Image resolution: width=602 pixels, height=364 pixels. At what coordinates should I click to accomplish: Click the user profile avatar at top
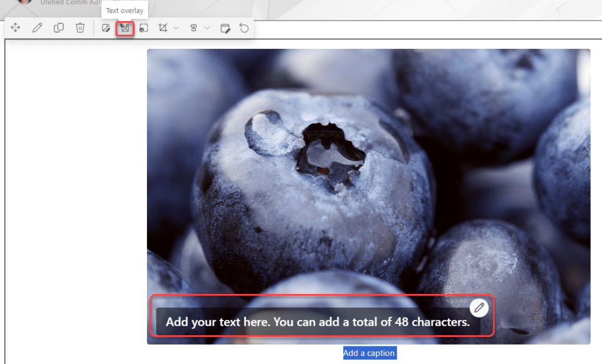click(x=24, y=2)
